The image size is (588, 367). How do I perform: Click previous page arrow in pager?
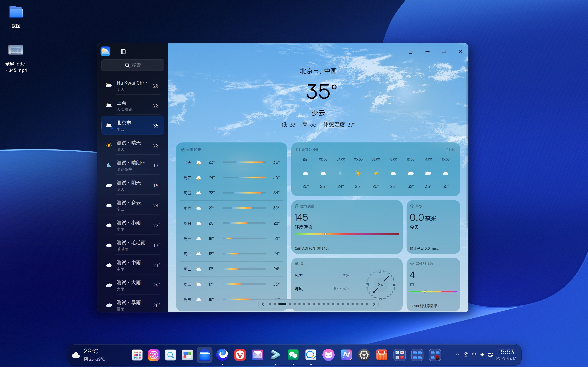[x=263, y=304]
